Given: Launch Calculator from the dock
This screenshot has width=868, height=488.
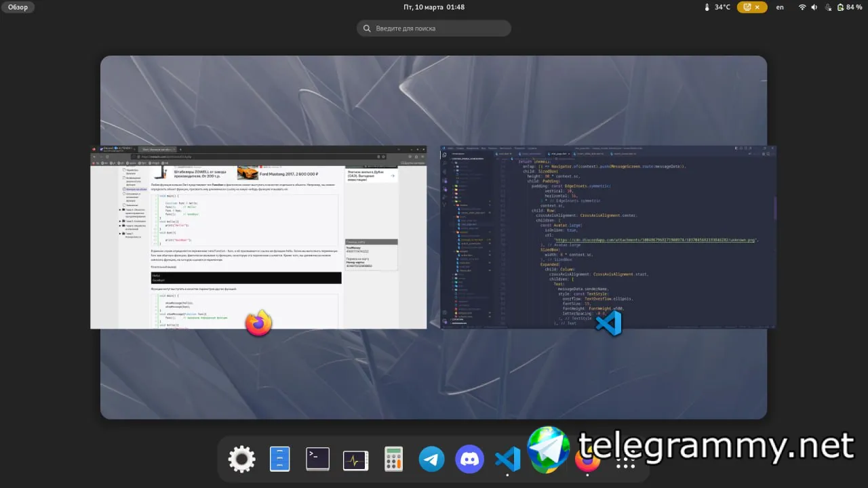Looking at the screenshot, I should click(394, 460).
